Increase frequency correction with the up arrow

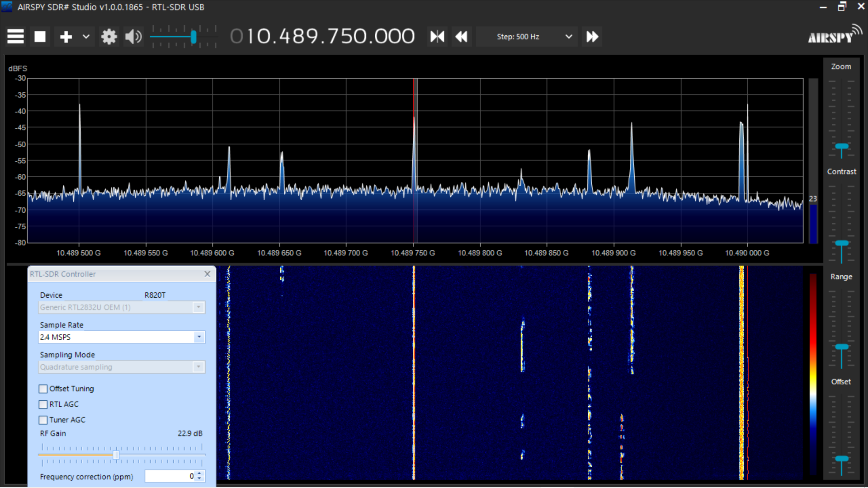199,473
